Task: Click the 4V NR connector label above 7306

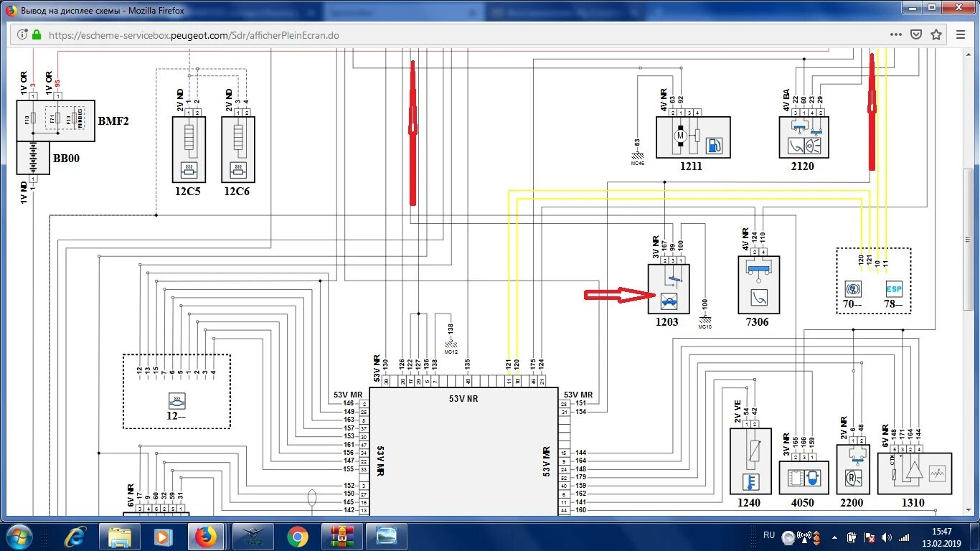Action: coord(745,240)
